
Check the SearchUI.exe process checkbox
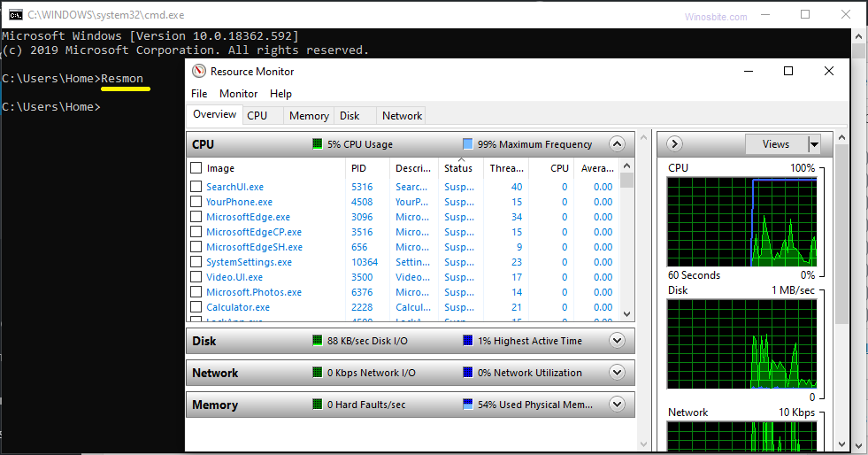(196, 187)
